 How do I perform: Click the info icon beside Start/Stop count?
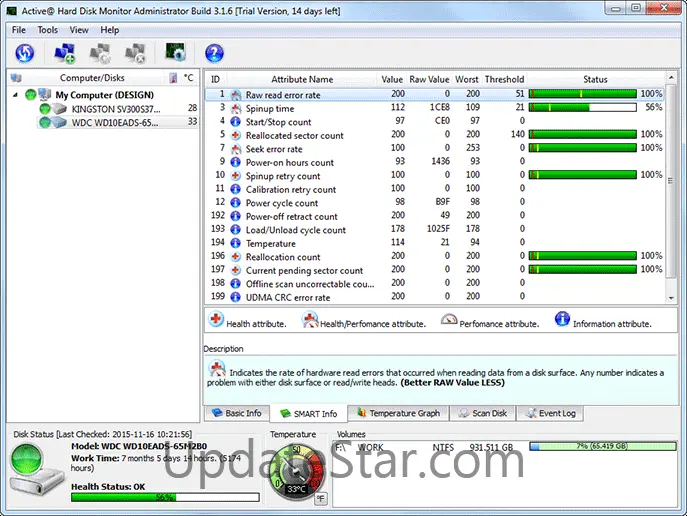click(236, 122)
